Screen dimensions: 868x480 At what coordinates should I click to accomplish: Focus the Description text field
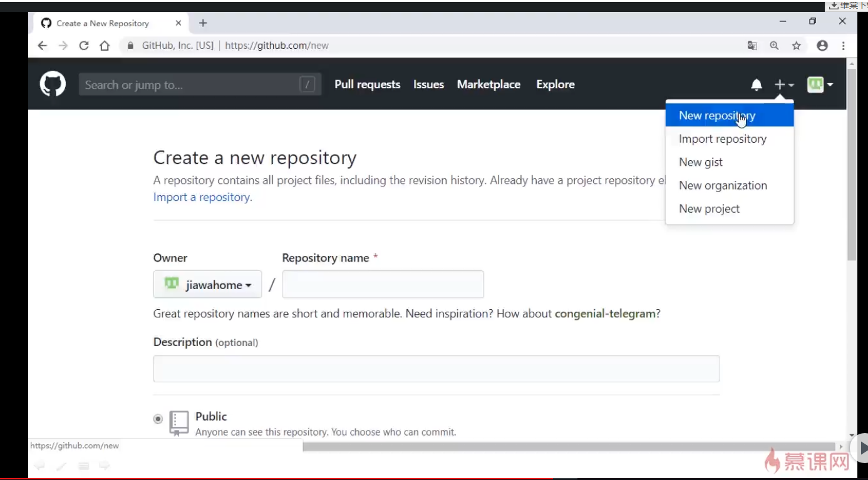pos(436,369)
